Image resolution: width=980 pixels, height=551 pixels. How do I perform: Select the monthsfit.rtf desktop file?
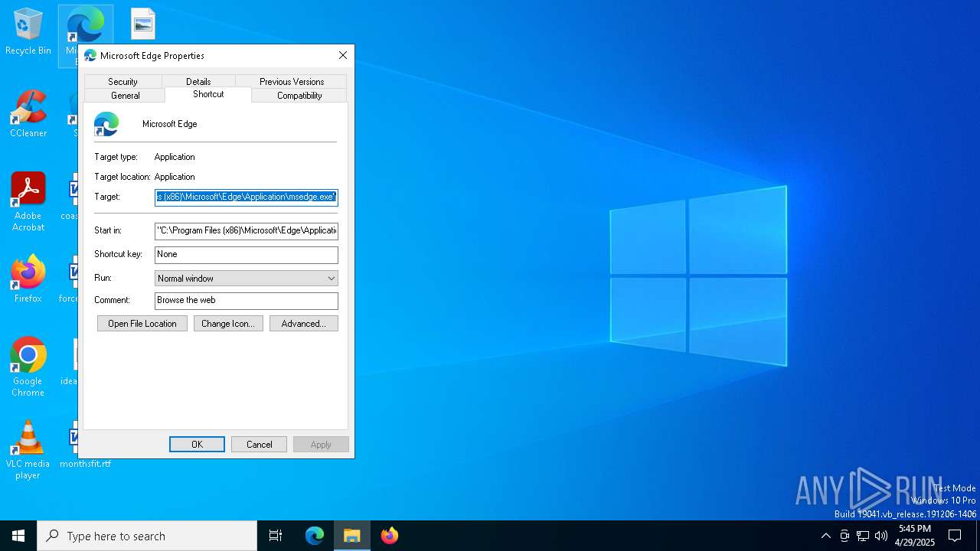tap(85, 464)
